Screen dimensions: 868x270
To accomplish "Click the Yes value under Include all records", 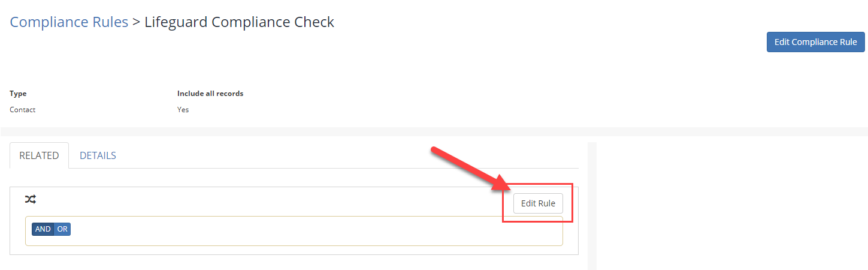I will (x=183, y=110).
